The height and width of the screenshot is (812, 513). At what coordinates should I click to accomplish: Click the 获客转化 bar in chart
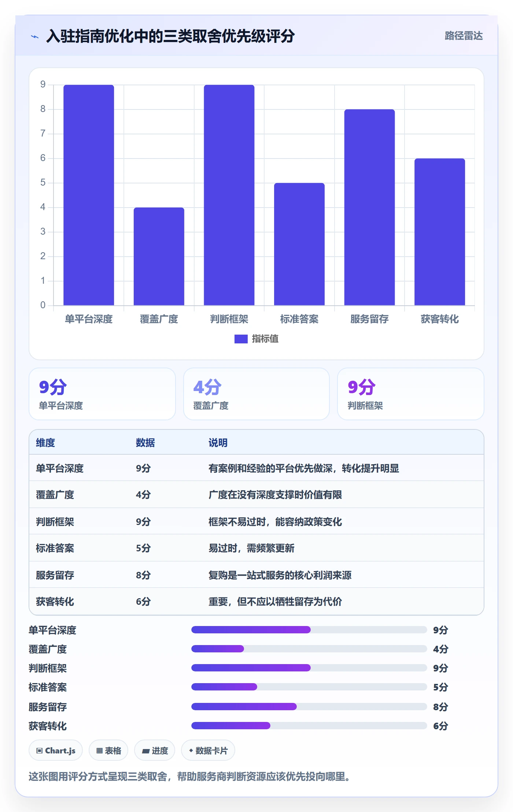coord(439,232)
